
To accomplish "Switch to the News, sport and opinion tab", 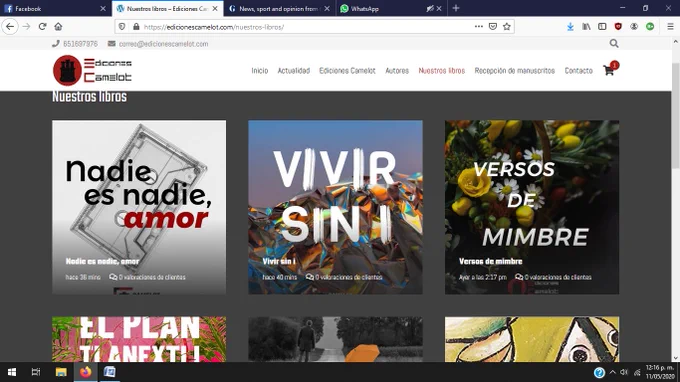I will (x=280, y=9).
